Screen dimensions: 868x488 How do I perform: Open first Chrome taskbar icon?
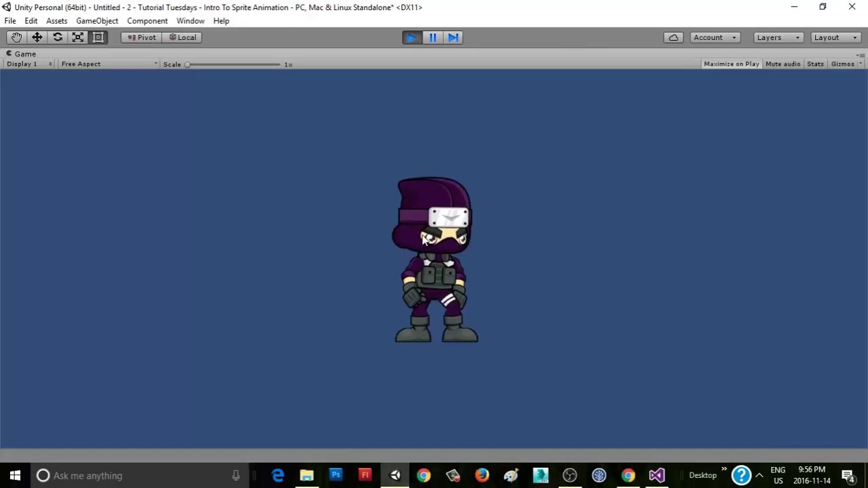point(423,475)
